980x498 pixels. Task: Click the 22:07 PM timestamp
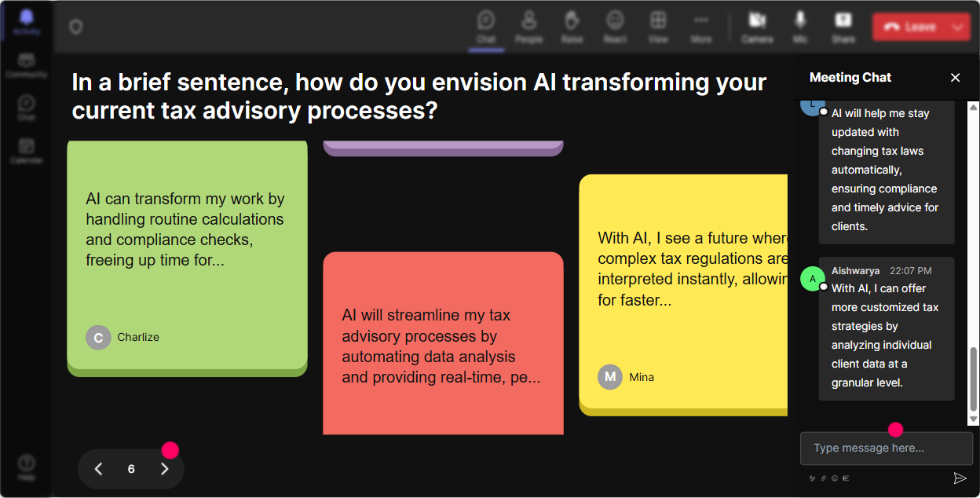pyautogui.click(x=910, y=270)
